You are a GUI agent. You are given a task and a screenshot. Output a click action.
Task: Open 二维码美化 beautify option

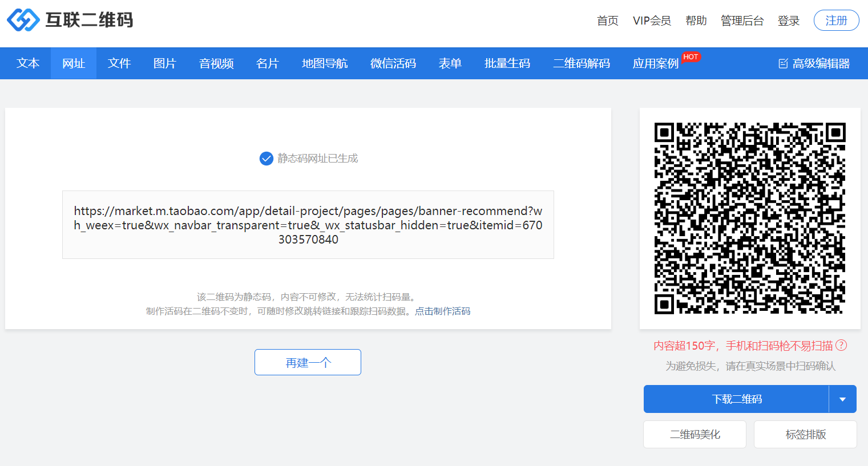click(x=695, y=434)
